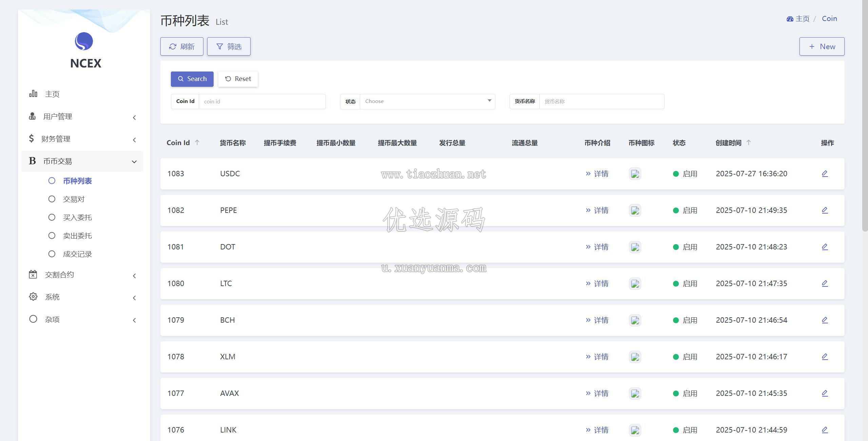Show 详情 for the AVAX row
The width and height of the screenshot is (868, 441).
click(597, 393)
